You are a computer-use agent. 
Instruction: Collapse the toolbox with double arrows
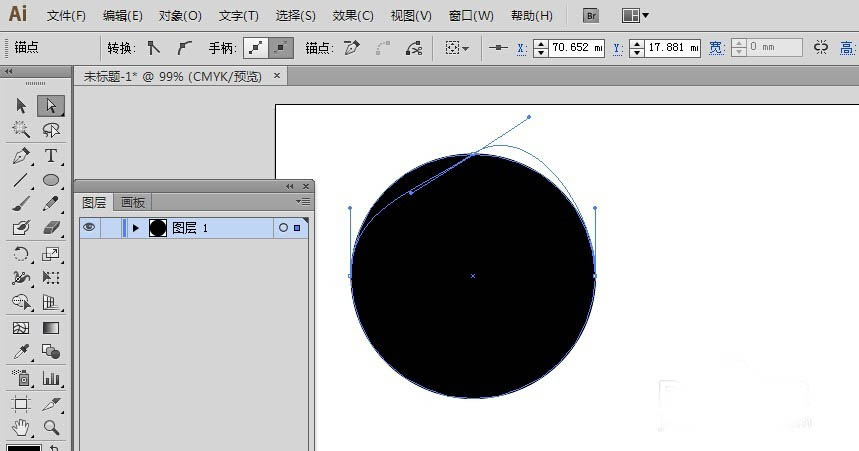click(x=8, y=71)
